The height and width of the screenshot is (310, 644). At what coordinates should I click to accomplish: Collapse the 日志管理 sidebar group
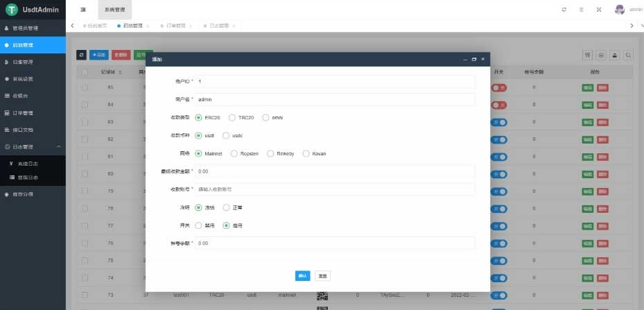tap(33, 147)
